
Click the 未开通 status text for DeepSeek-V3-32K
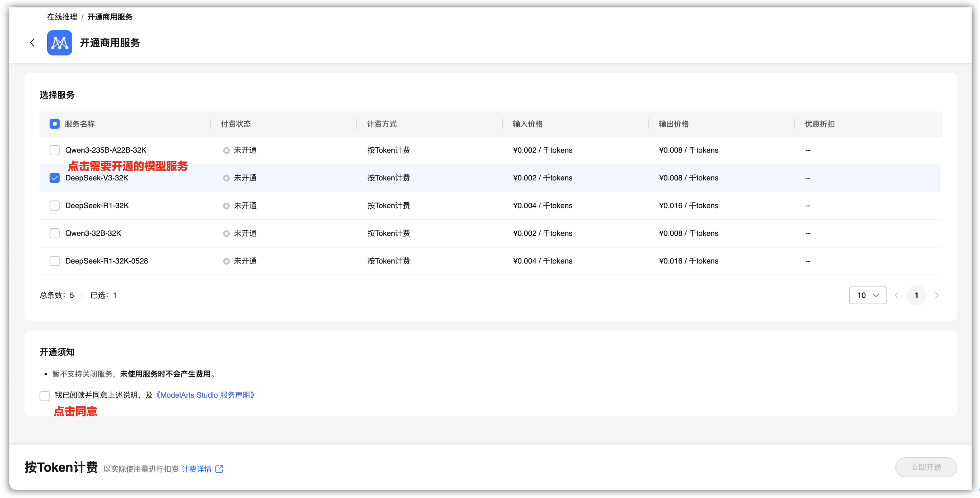click(245, 178)
